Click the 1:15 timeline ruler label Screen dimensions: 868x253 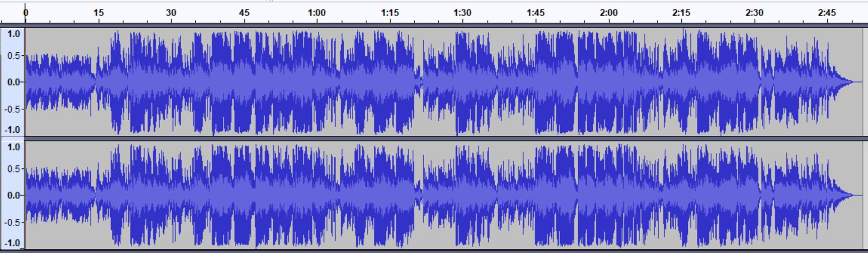coord(389,13)
